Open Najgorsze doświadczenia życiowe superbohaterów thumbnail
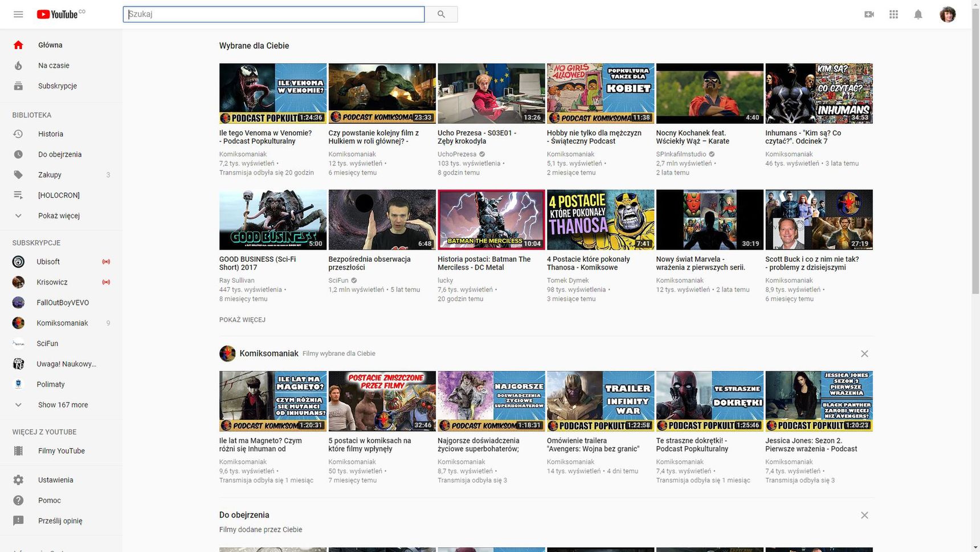The width and height of the screenshot is (980, 552). click(491, 401)
